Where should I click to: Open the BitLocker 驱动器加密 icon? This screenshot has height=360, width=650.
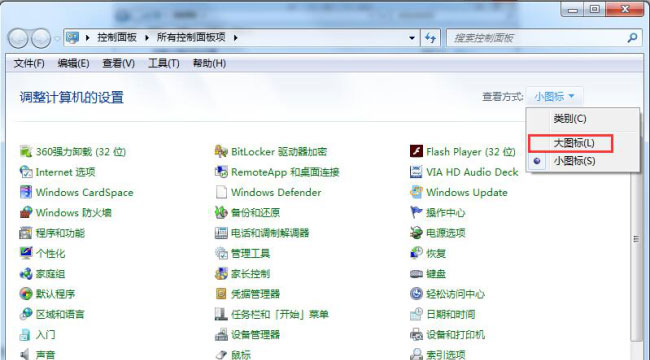click(x=221, y=151)
